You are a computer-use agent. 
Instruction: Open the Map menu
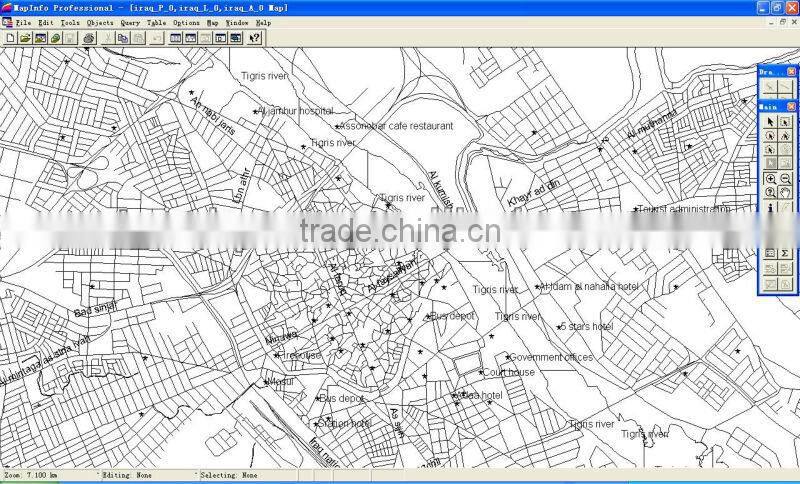[212, 23]
